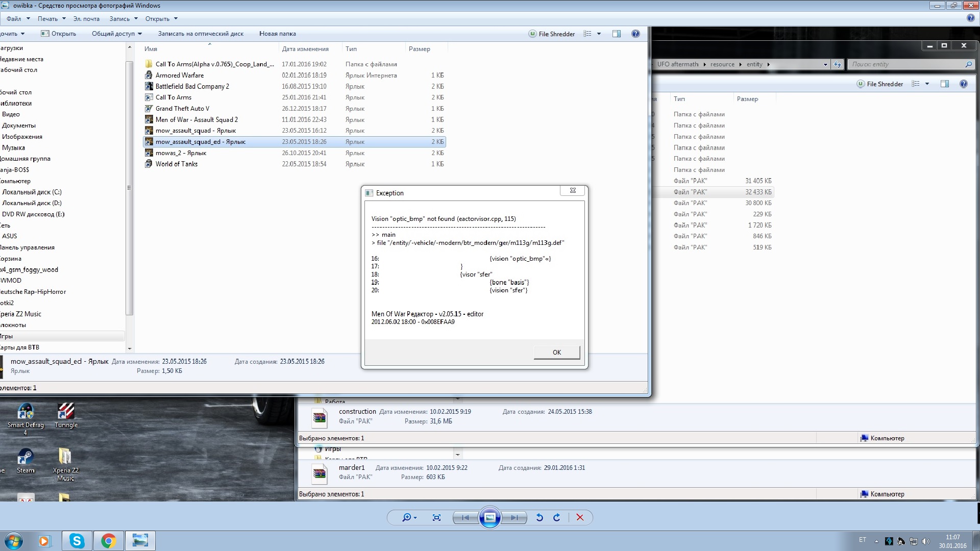Start slideshow with the center round button
980x551 pixels.
(489, 517)
